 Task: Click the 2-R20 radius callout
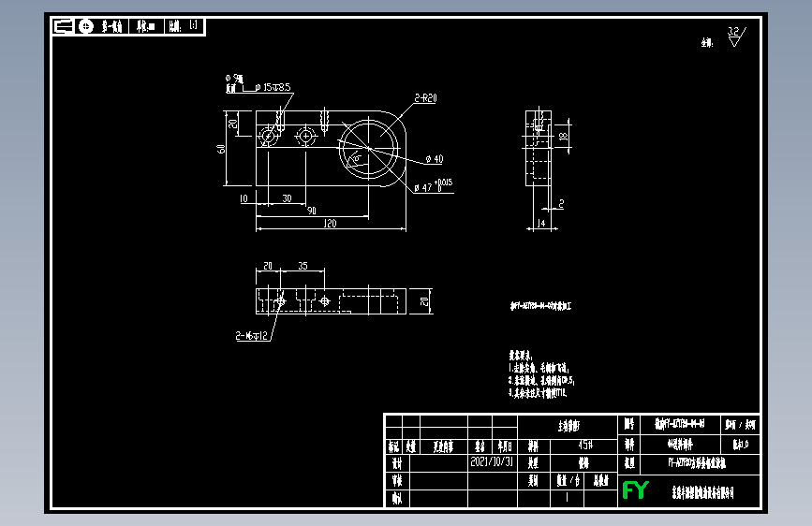coord(425,98)
